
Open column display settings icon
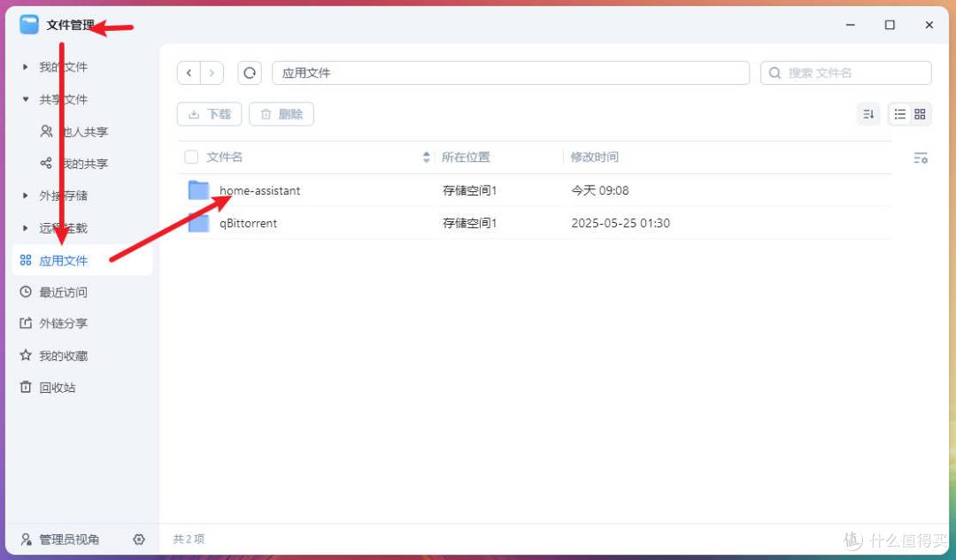click(x=921, y=157)
